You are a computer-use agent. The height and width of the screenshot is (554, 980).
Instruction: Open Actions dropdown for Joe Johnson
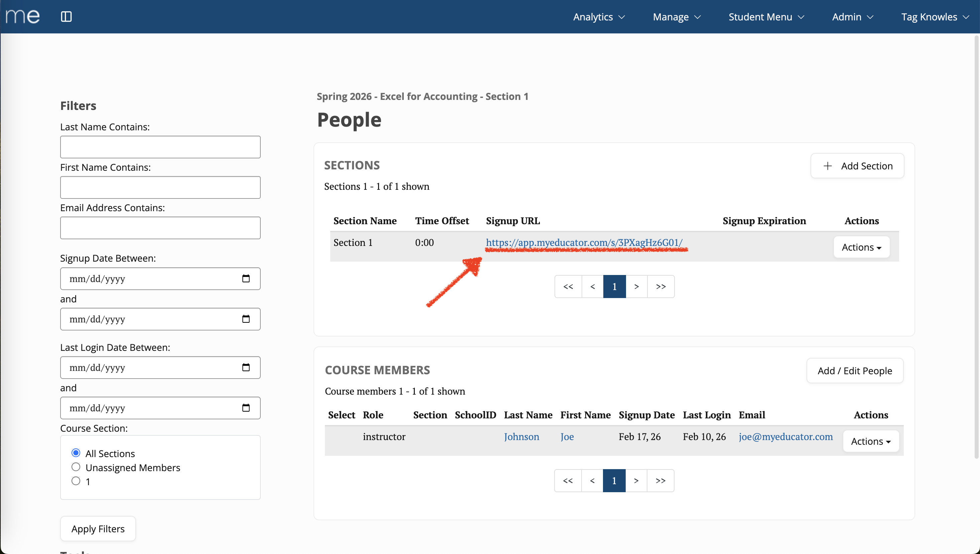click(x=870, y=441)
